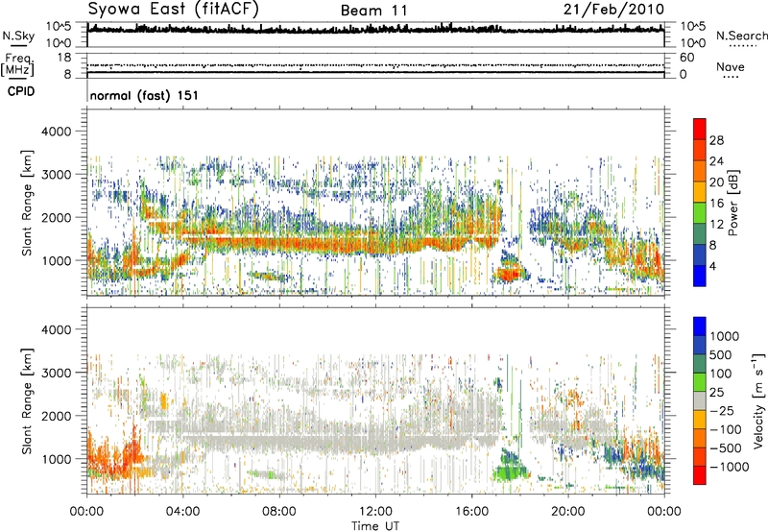Click the sky noise trace in the top strip
This screenshot has height=532, width=768.
point(375,30)
